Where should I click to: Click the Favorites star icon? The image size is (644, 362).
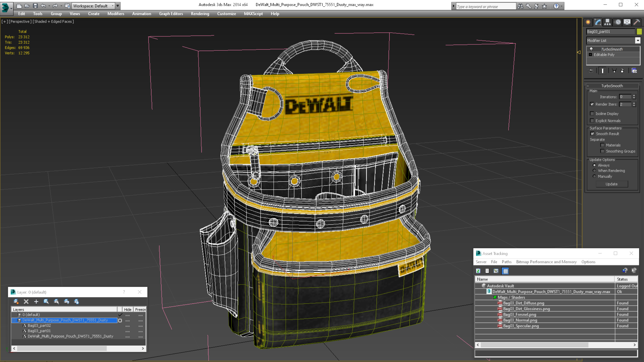[x=544, y=6]
